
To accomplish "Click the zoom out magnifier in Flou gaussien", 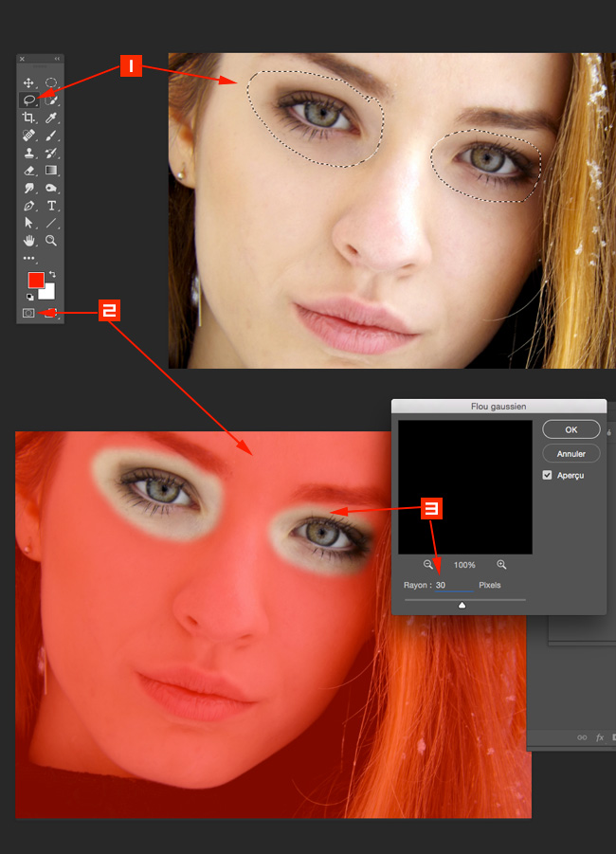I will point(428,565).
